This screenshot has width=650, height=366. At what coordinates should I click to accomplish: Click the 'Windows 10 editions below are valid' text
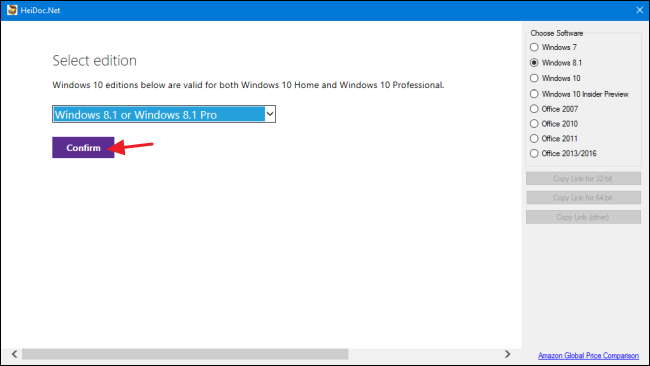coord(248,85)
